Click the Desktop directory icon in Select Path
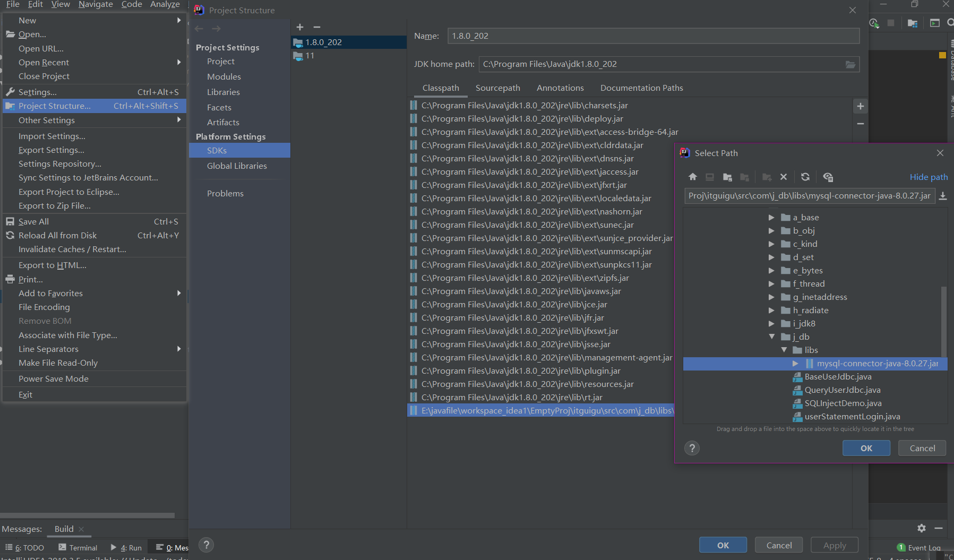954x560 pixels. coord(710,177)
